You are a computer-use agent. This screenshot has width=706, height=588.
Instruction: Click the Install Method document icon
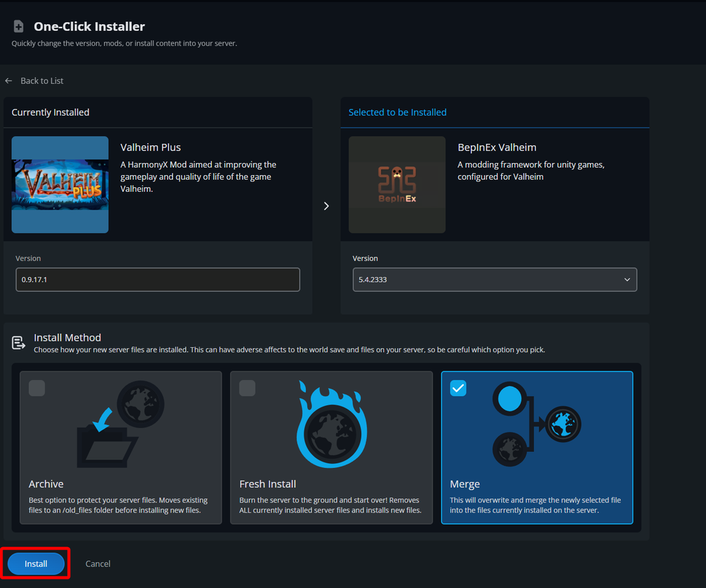click(18, 343)
